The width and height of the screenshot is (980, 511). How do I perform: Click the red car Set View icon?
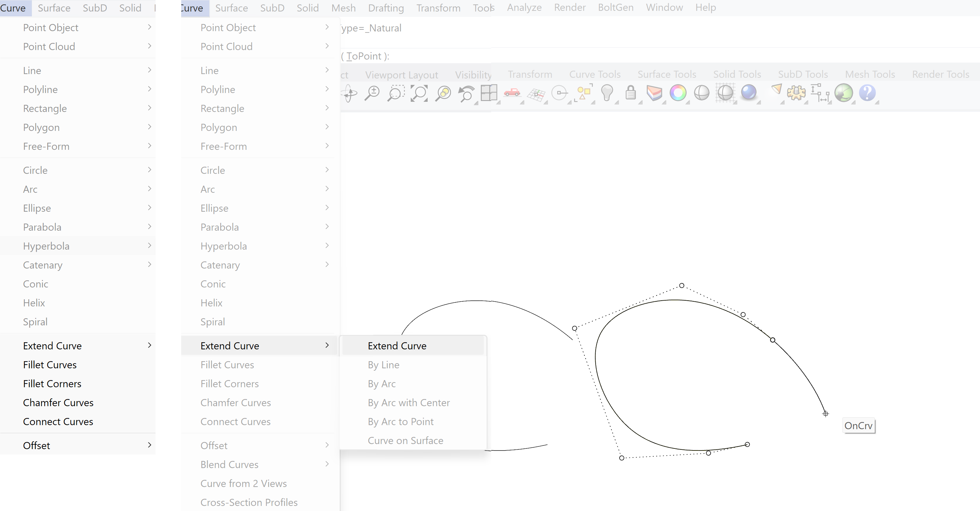512,92
